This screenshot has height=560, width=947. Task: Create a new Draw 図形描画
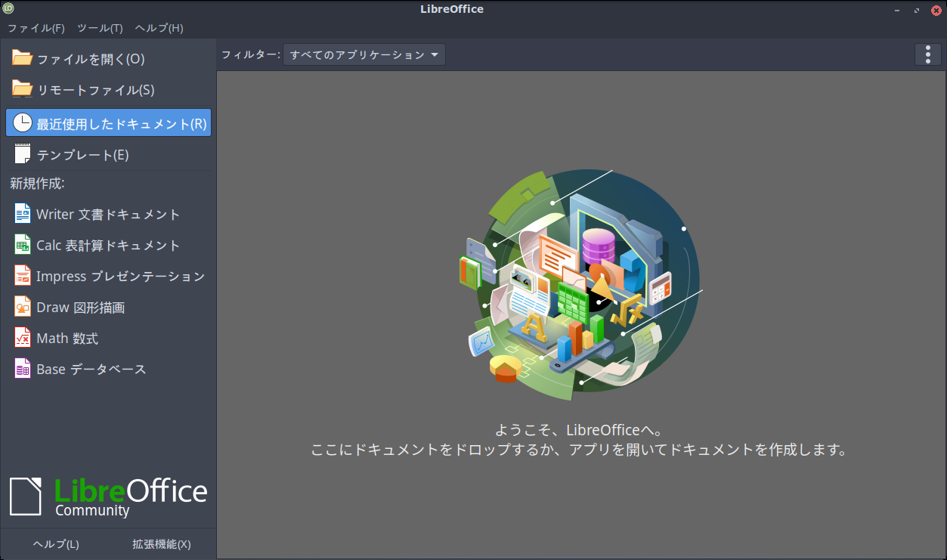point(108,308)
